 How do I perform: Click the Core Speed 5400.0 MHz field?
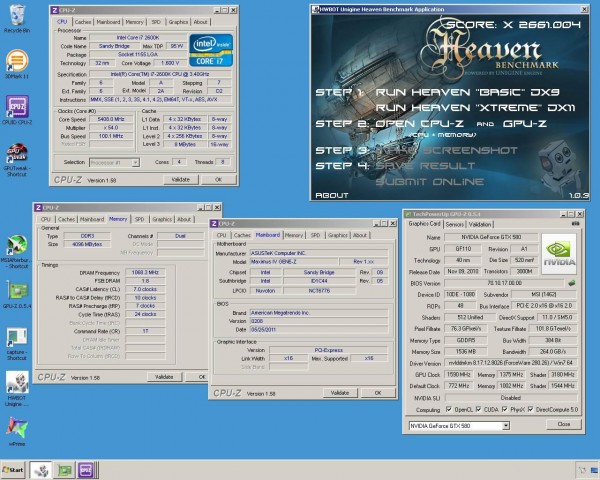coord(111,119)
